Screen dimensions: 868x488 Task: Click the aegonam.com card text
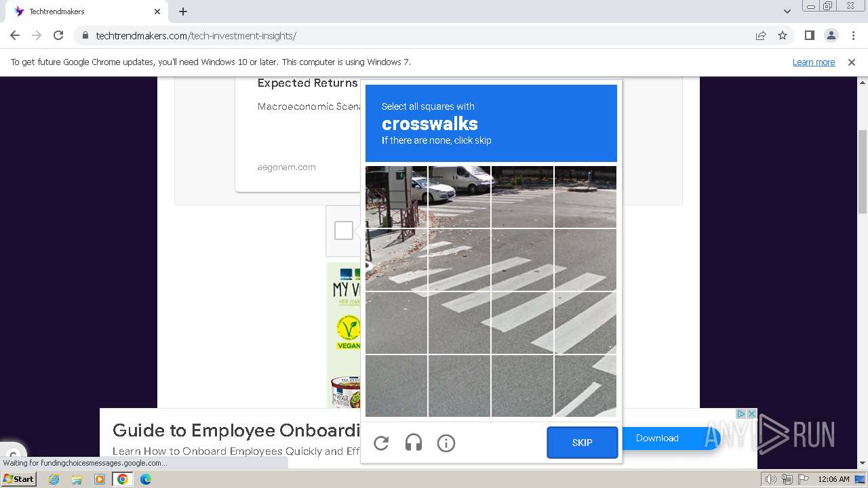pos(286,167)
